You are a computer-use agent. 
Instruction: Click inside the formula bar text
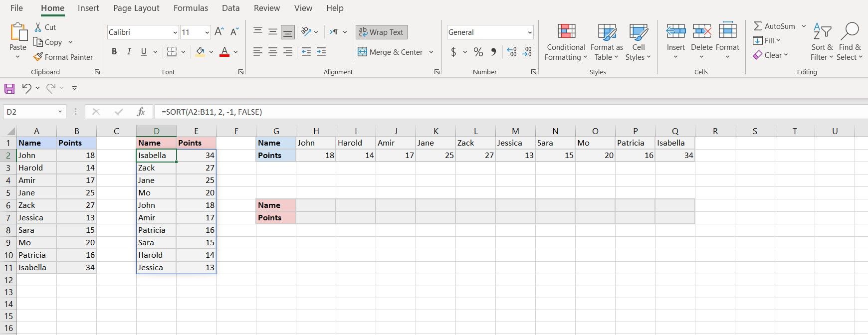point(212,112)
